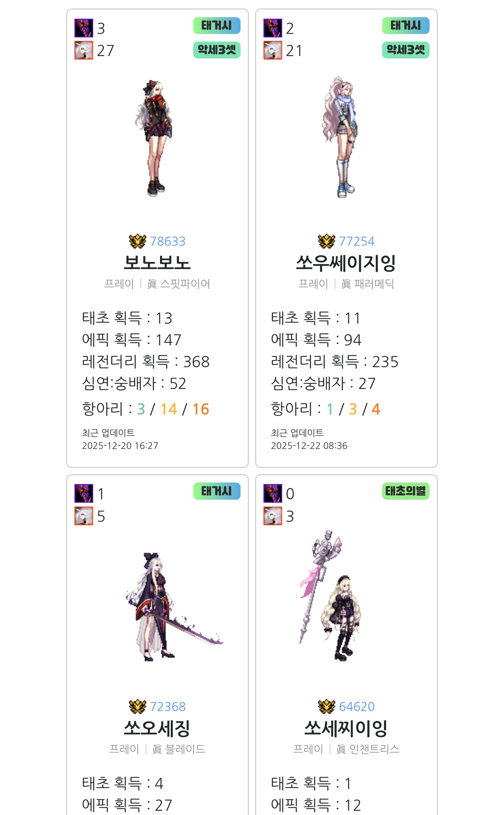Click the gold crest icon beside 64620

point(326,707)
